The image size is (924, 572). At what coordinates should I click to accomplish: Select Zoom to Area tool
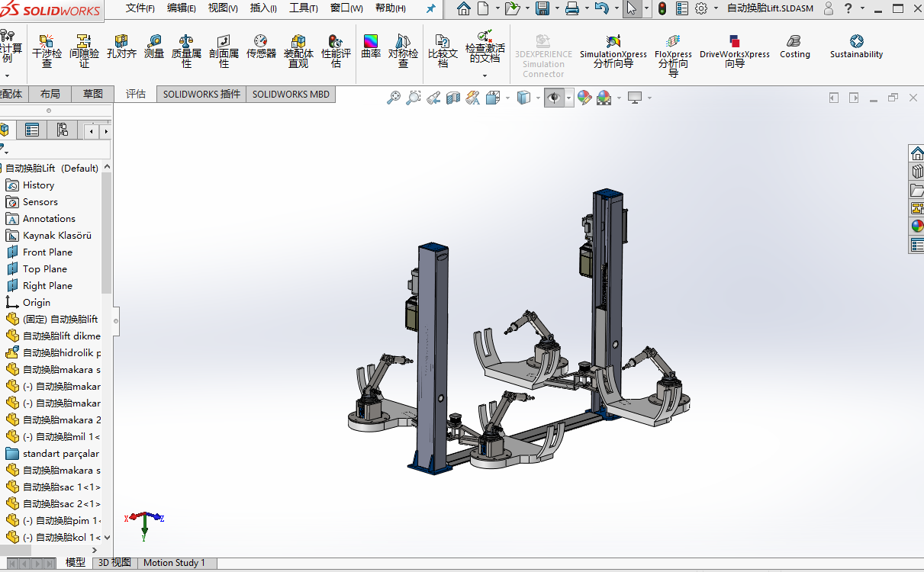(414, 98)
